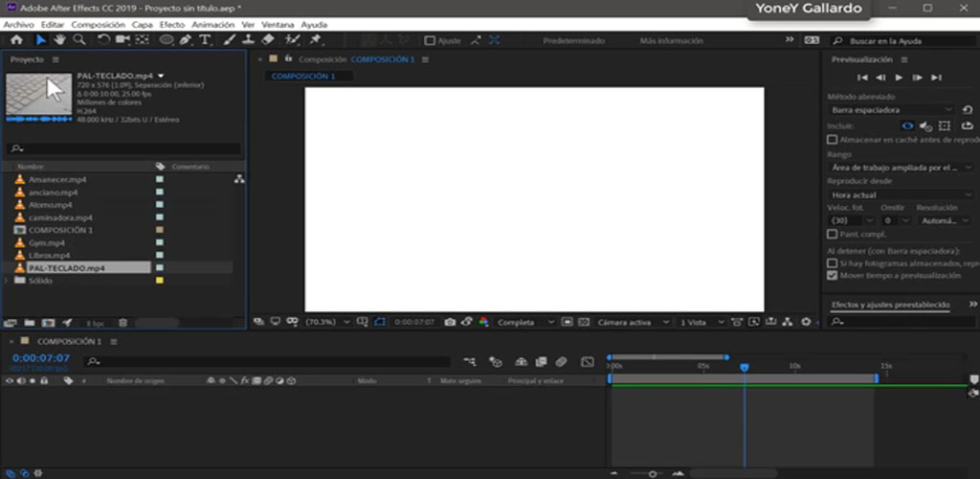Image resolution: width=980 pixels, height=479 pixels.
Task: Select the Hand tool in the toolbar
Action: [59, 40]
